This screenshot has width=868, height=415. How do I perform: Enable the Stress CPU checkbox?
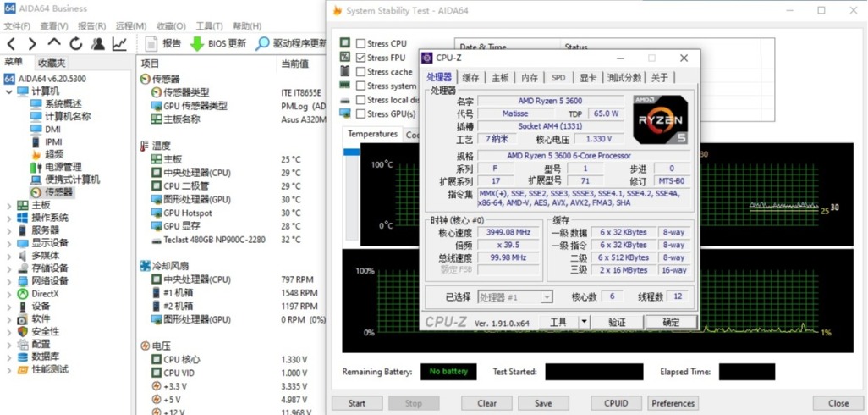pos(361,43)
